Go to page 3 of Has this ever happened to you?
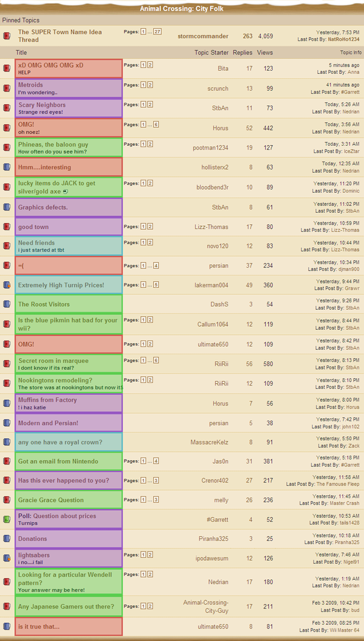 pyautogui.click(x=156, y=480)
